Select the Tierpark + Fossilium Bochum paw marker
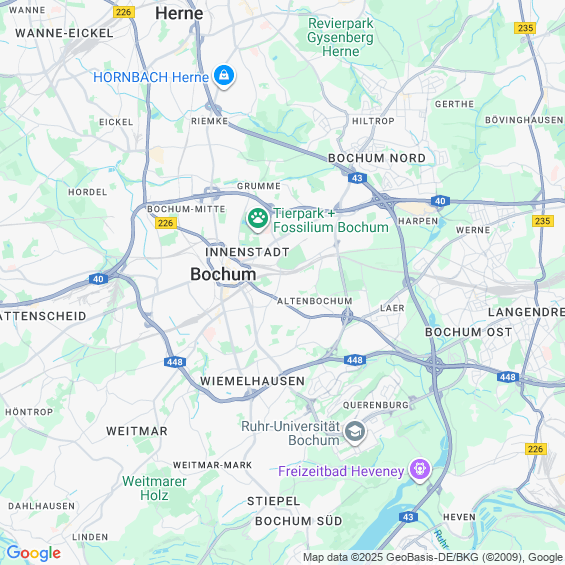 pyautogui.click(x=258, y=219)
